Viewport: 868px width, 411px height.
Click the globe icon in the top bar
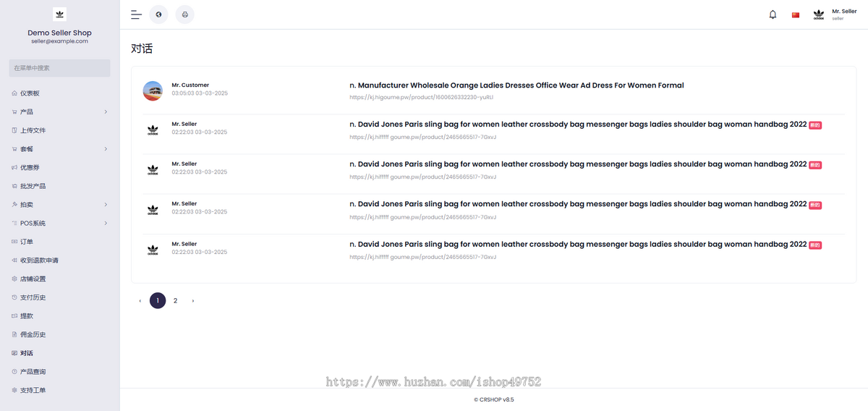coord(158,14)
